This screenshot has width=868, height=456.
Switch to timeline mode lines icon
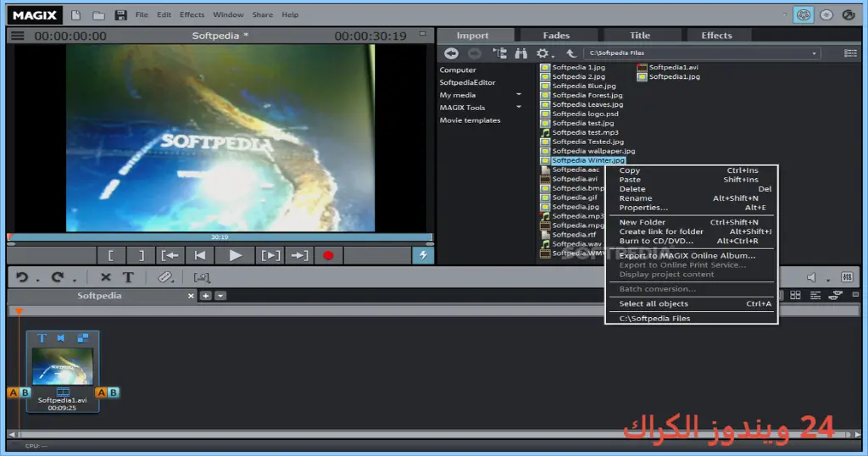coord(815,296)
